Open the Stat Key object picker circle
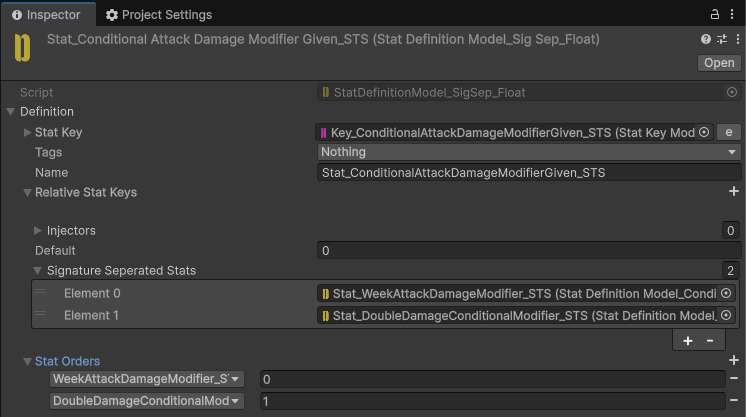Screen dimensions: 746x417 pos(704,132)
